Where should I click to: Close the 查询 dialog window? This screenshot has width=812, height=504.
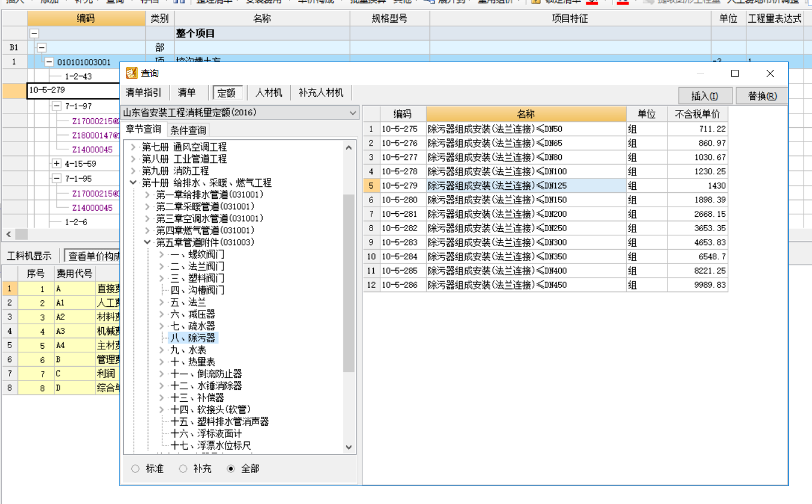(770, 73)
